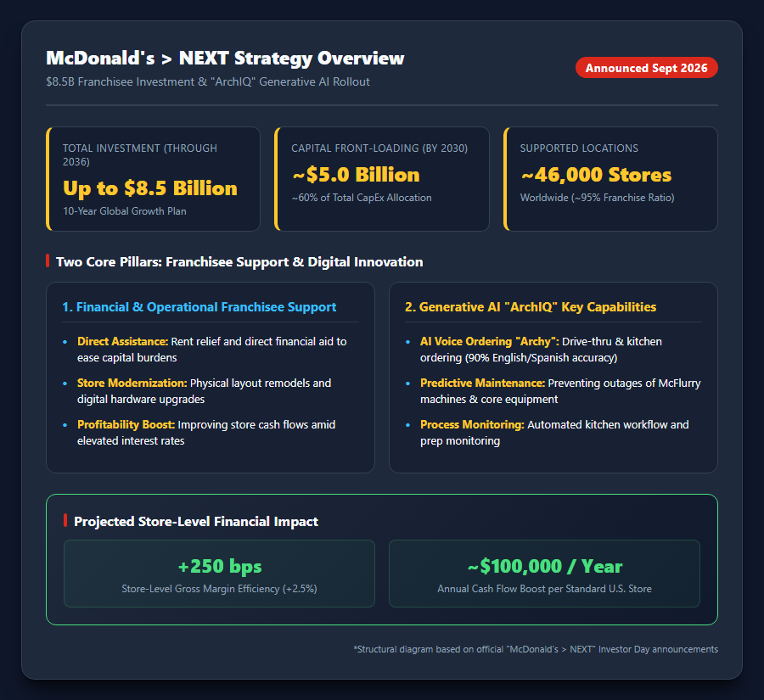This screenshot has width=764, height=700.
Task: Click "Annual Cash Flow Boost per Standard U.S. Store"
Action: tap(544, 589)
